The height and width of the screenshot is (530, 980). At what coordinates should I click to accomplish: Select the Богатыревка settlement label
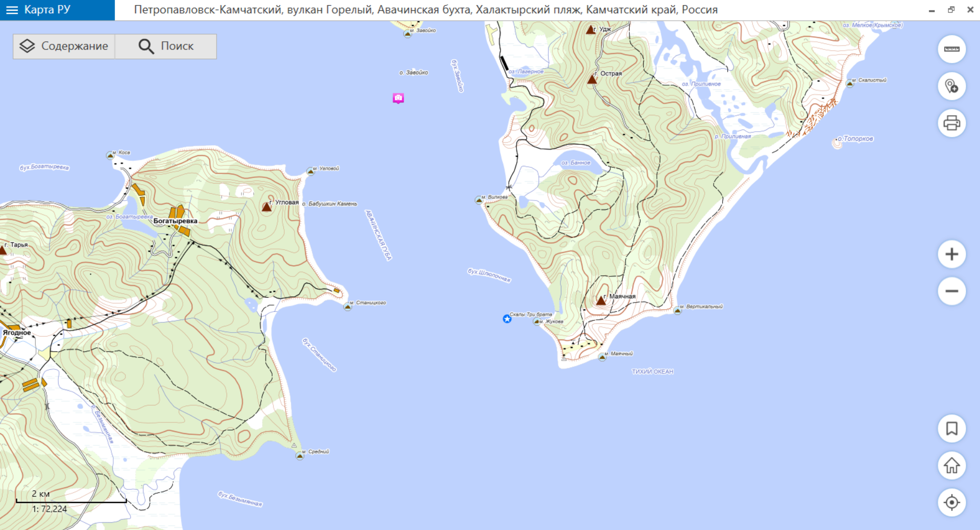pos(175,221)
